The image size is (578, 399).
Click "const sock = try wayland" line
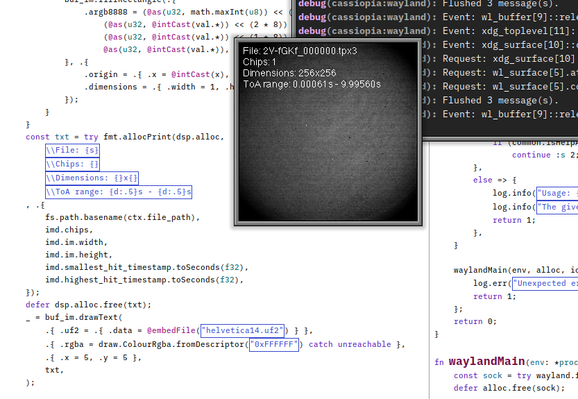coord(516,375)
